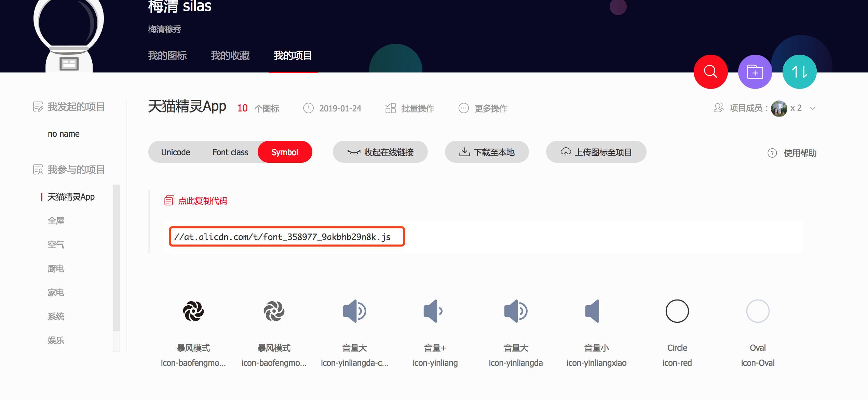Click the red search circle button

tap(710, 72)
